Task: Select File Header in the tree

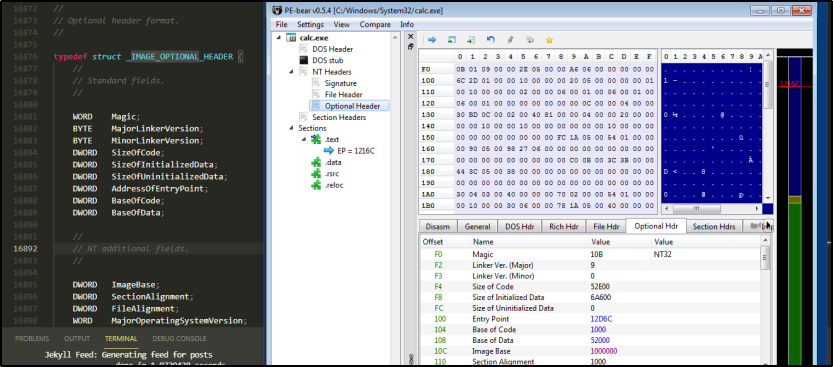Action: coord(343,95)
